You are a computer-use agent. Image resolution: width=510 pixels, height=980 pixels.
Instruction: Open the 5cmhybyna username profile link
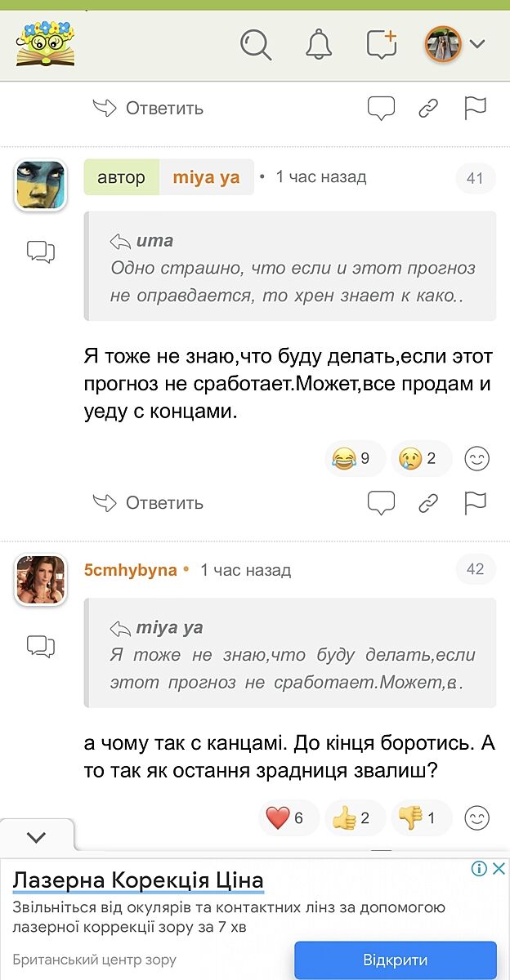click(x=131, y=570)
